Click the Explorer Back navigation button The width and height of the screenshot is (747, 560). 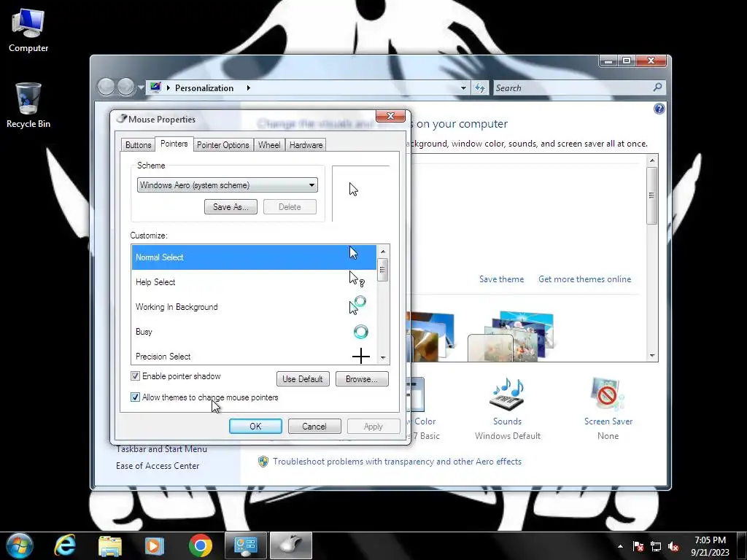[107, 87]
